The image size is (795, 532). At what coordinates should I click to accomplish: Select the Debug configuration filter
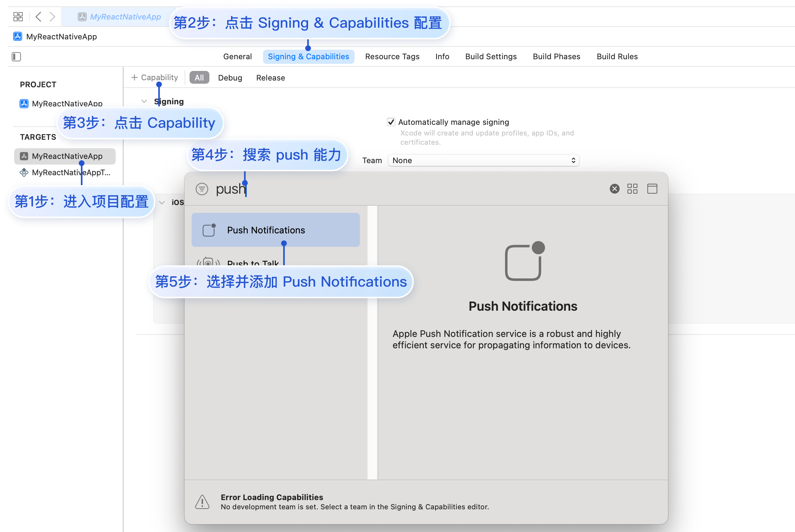tap(230, 78)
